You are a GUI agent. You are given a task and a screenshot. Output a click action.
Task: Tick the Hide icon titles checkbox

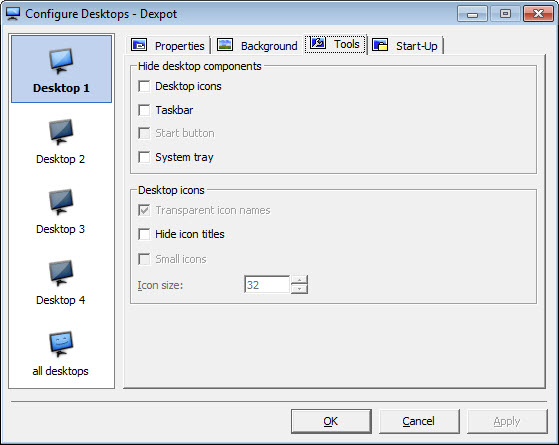(x=144, y=234)
